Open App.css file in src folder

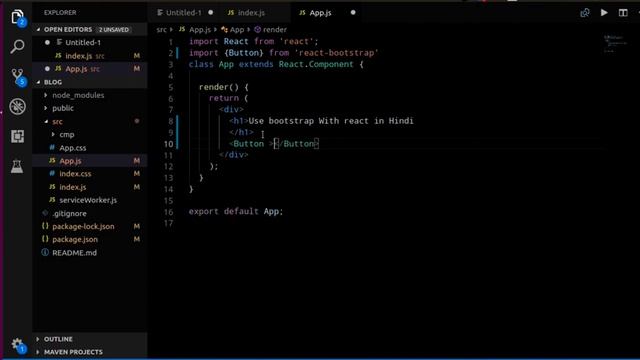tap(73, 148)
